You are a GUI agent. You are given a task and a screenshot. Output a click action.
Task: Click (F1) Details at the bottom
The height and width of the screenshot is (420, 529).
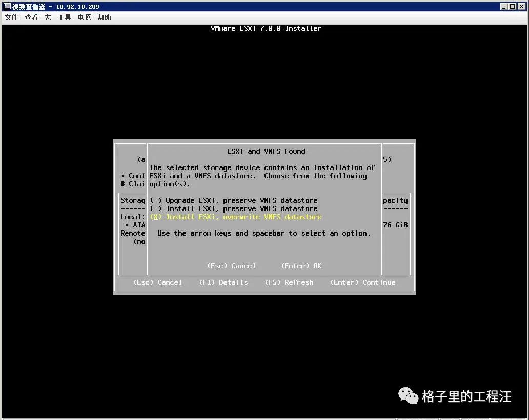click(x=223, y=282)
